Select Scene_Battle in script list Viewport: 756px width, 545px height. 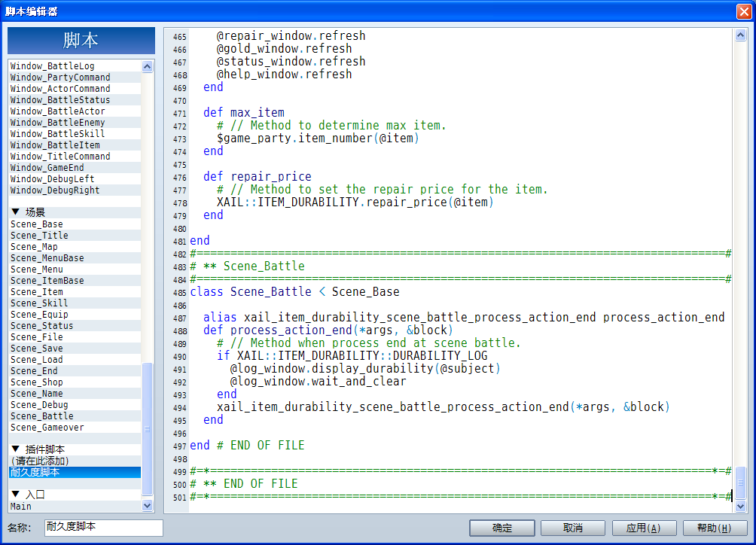pos(75,416)
